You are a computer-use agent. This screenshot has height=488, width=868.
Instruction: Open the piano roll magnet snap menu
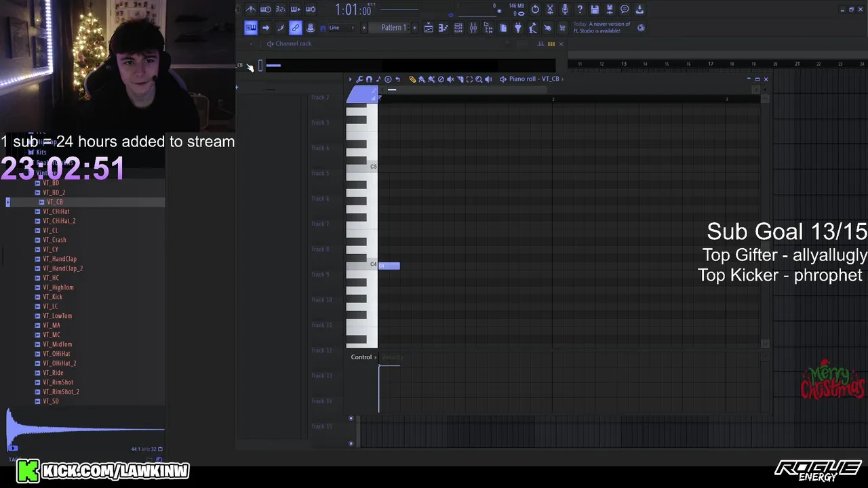[369, 79]
